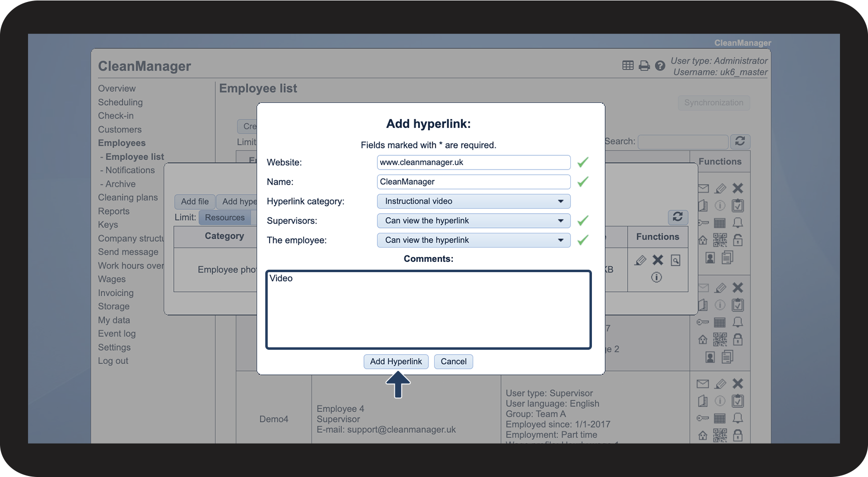Viewport: 868px width, 477px height.
Task: Click the pencil edit icon in the Demo4 row
Action: pos(721,384)
